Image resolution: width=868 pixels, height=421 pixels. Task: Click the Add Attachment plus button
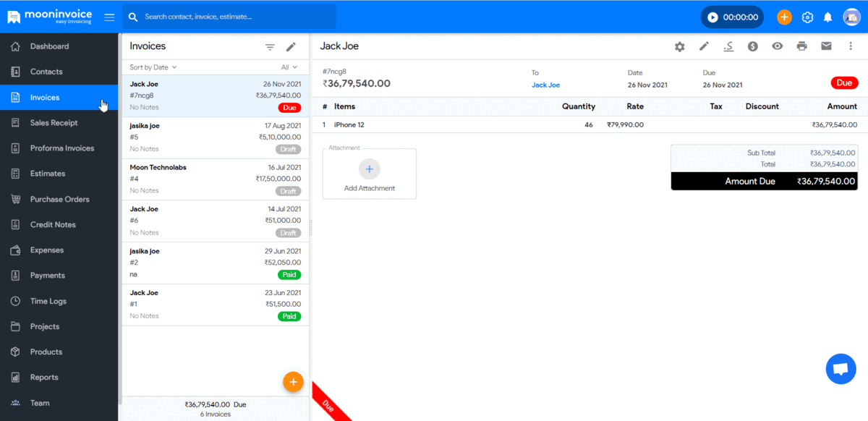[369, 169]
